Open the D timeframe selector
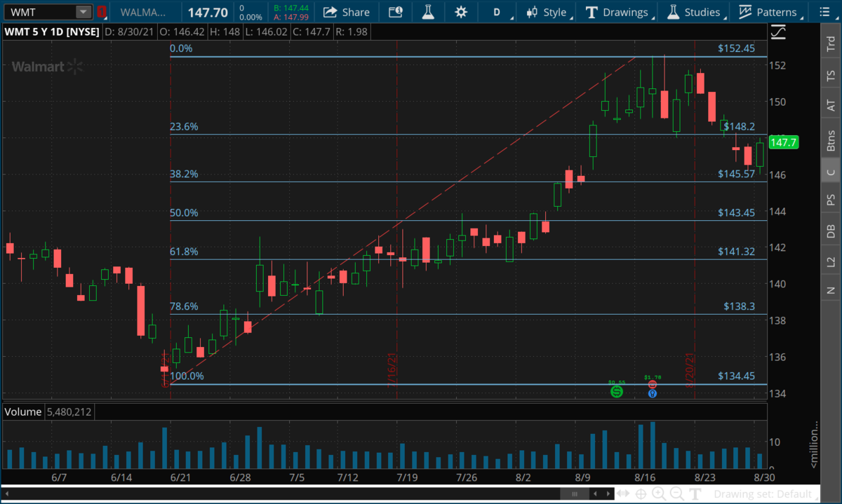Screen dimensions: 842x504 point(498,12)
